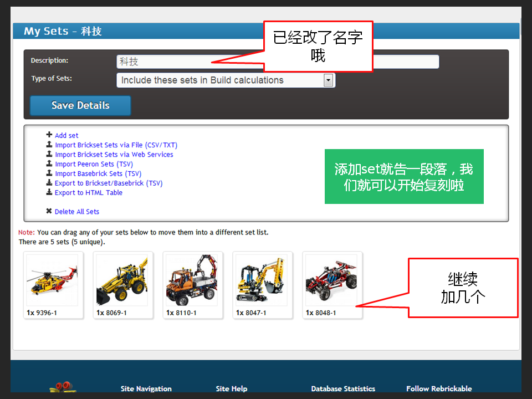Open Export to HTML Table link

(89, 192)
